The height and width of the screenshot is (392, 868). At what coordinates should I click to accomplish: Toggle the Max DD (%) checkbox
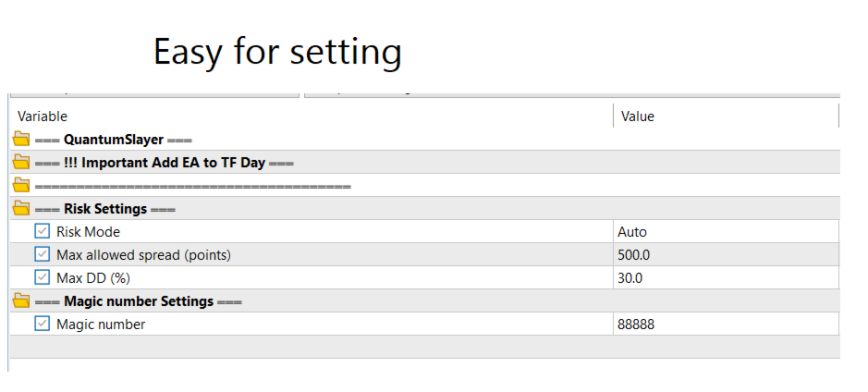42,277
